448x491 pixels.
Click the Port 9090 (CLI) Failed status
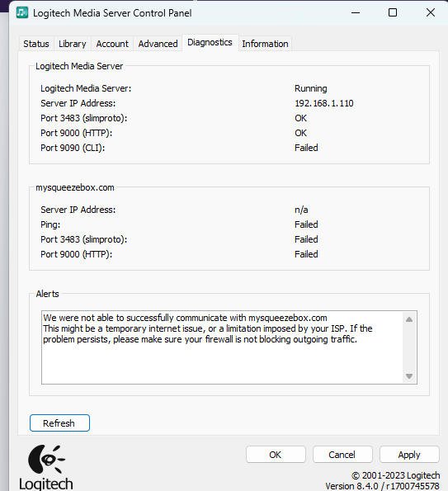306,148
